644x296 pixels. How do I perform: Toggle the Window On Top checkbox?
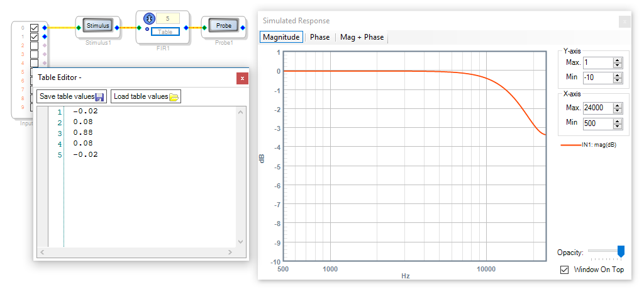pos(565,270)
